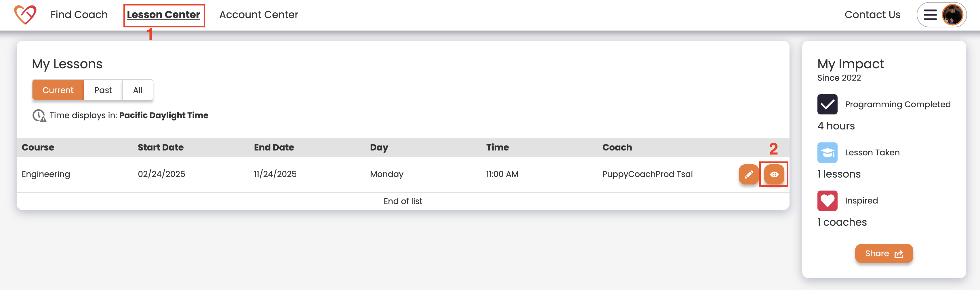Image resolution: width=980 pixels, height=290 pixels.
Task: Open the hamburger menu icon
Action: pos(930,15)
